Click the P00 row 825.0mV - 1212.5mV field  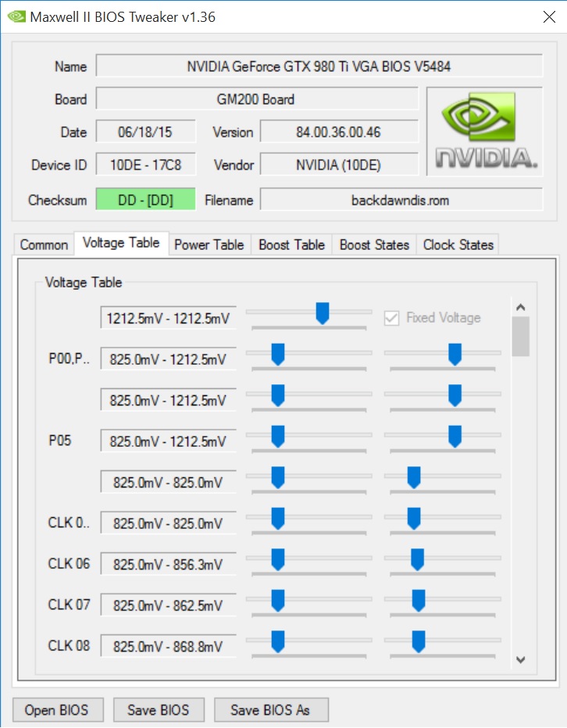click(168, 359)
